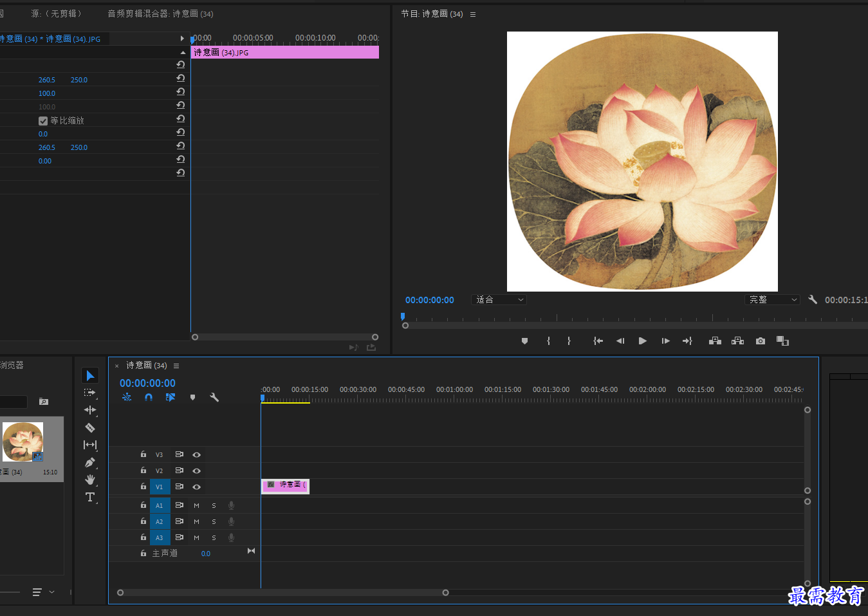The width and height of the screenshot is (868, 616).
Task: Hide track V3 with eye icon
Action: pyautogui.click(x=197, y=454)
